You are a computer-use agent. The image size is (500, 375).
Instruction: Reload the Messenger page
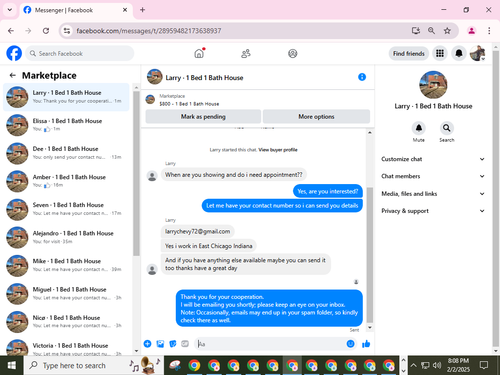pos(46,31)
